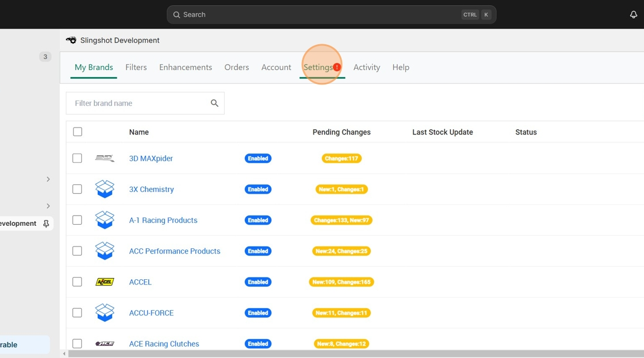
Task: Check the ACCU-FORCE row checkbox
Action: click(77, 313)
